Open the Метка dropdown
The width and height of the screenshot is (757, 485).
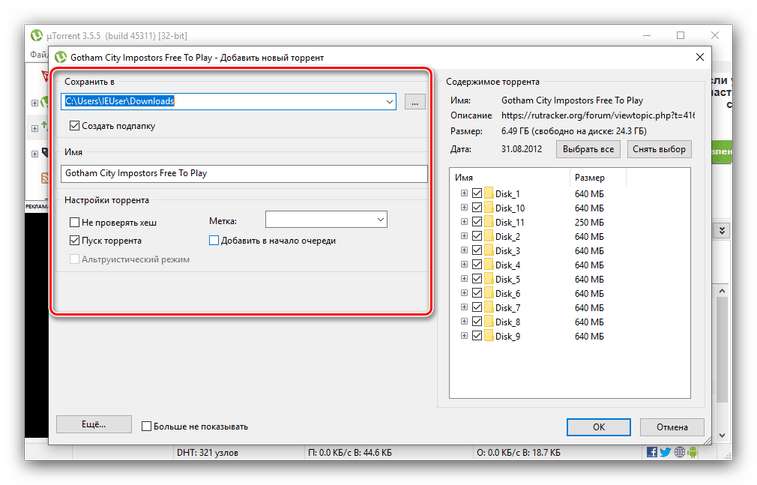[x=380, y=220]
